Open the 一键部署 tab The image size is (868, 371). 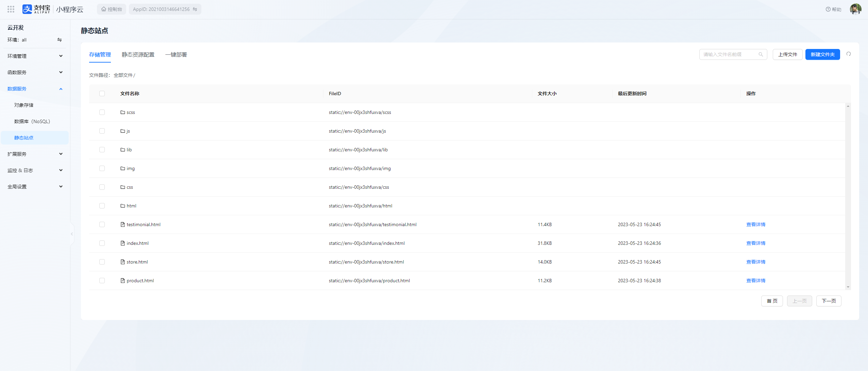coord(176,55)
